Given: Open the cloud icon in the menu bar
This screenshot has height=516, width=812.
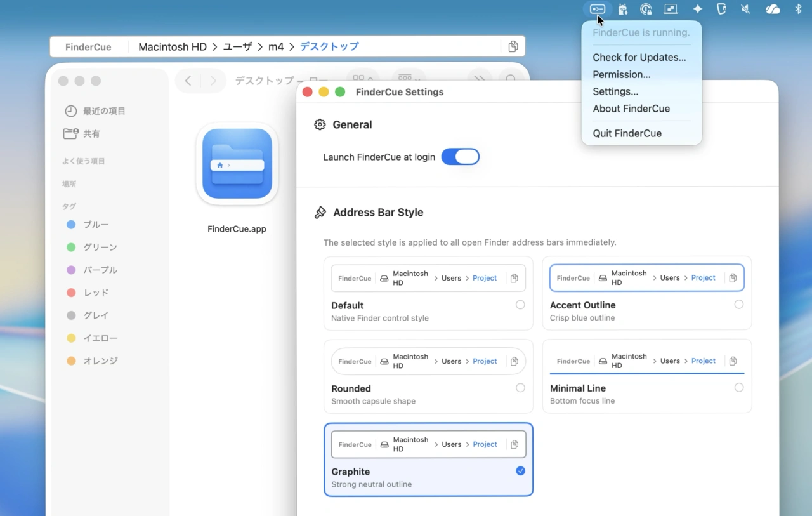Looking at the screenshot, I should [x=773, y=9].
